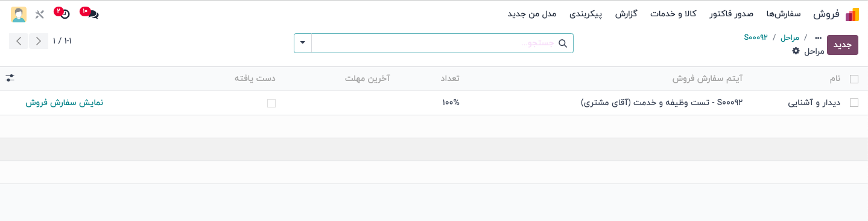The image size is (868, 221).
Task: Open the پیکربندی menu
Action: (586, 14)
